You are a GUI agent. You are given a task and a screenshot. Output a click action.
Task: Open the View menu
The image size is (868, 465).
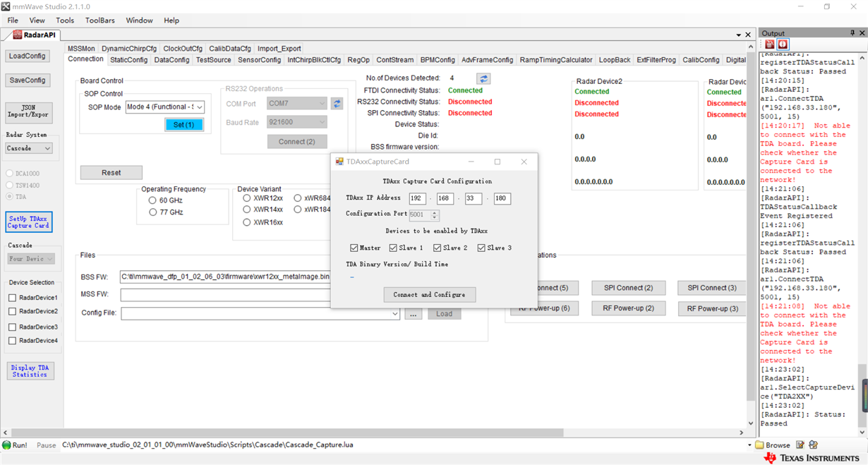37,20
